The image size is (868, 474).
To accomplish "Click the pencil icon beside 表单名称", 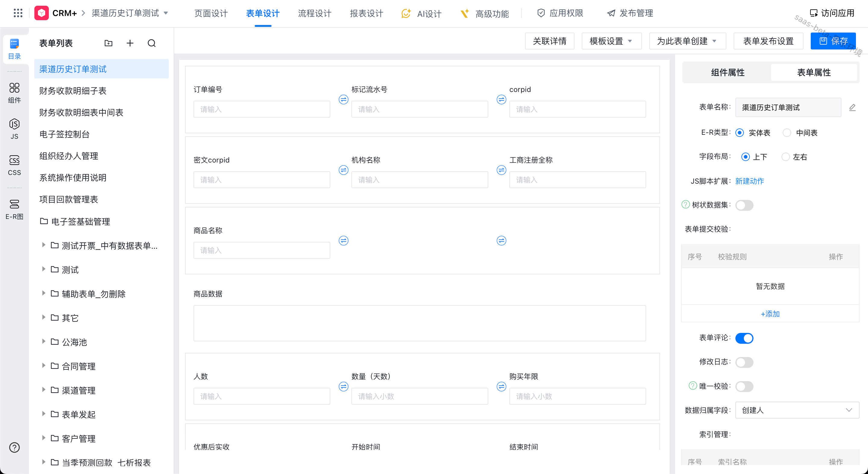I will click(x=852, y=108).
